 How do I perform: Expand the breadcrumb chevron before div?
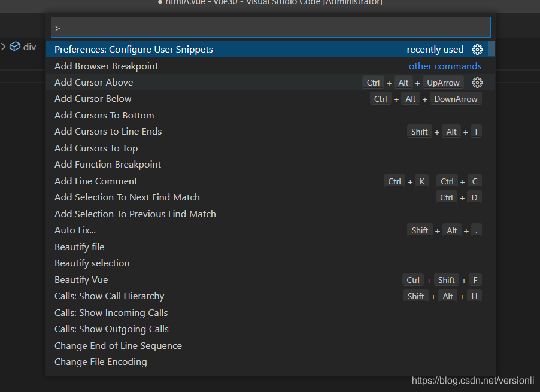coord(3,47)
